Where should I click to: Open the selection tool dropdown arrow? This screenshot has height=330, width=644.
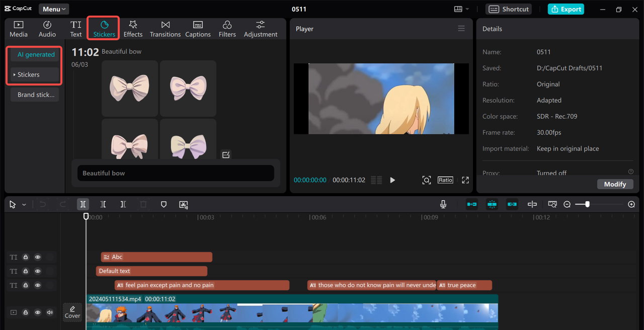24,205
